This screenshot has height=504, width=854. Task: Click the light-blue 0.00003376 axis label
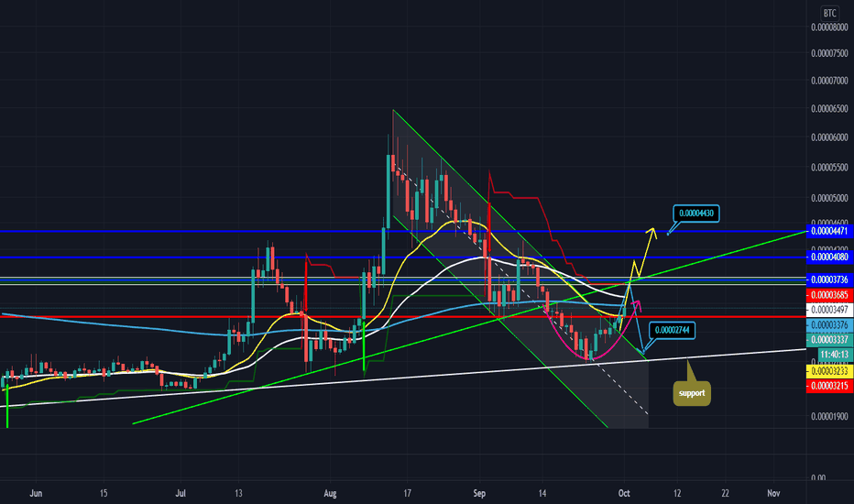[829, 324]
